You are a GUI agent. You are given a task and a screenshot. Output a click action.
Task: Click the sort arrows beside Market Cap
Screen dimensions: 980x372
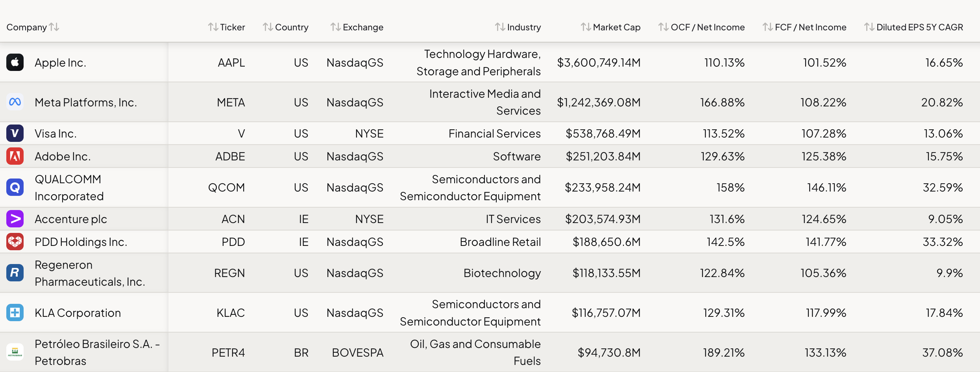point(586,27)
